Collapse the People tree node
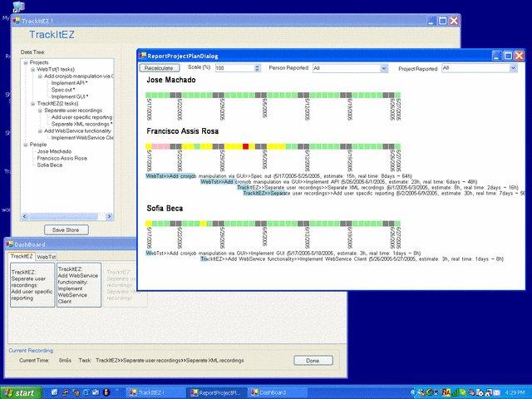 point(26,144)
